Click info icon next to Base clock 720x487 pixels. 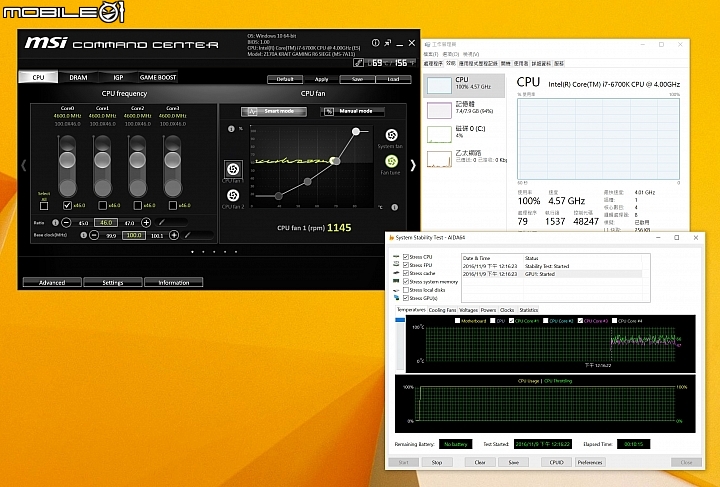click(84, 235)
